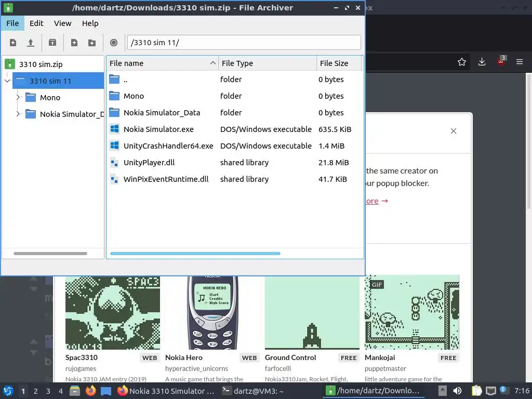Click the New Archive toolbar icon

13,43
